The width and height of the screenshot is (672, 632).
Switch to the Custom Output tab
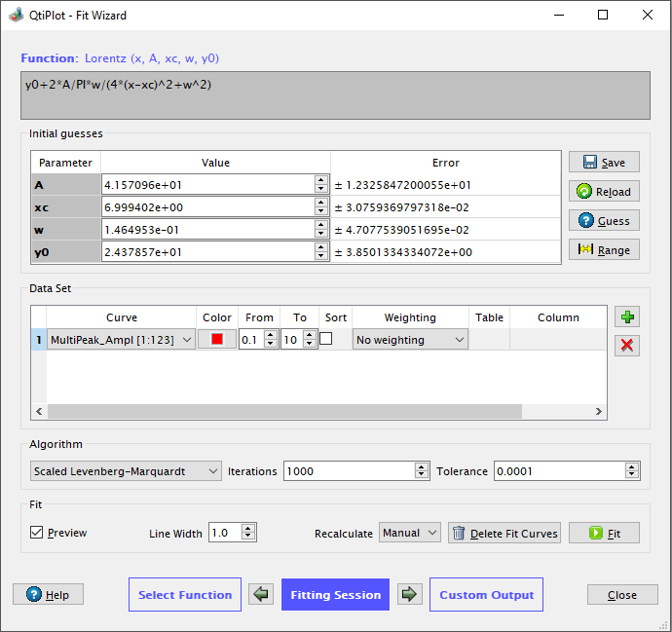coord(486,595)
